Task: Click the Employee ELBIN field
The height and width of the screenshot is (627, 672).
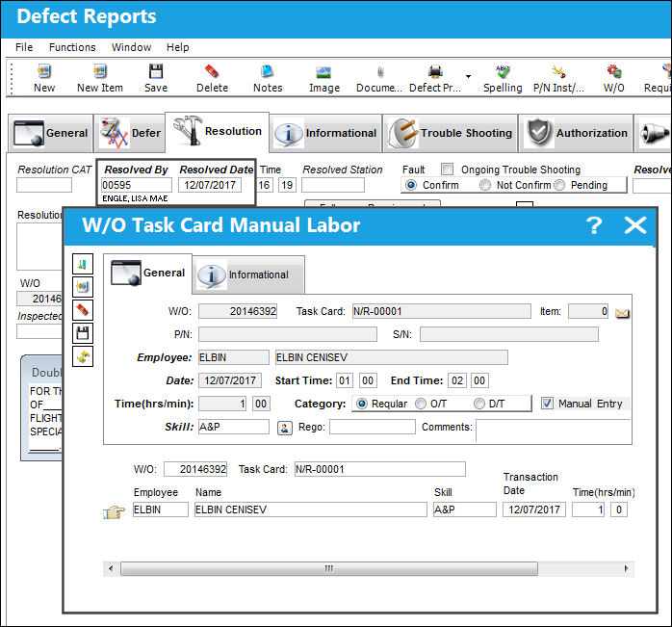Action: (234, 357)
